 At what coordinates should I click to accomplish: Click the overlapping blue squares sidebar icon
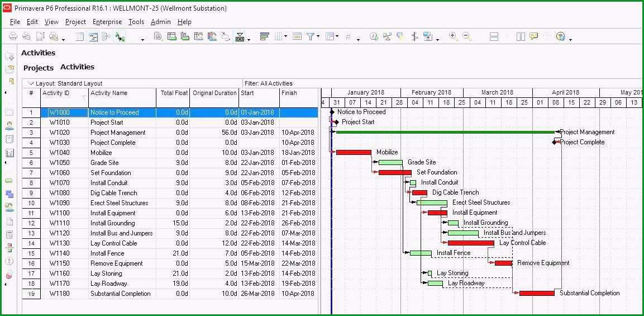coord(9,194)
